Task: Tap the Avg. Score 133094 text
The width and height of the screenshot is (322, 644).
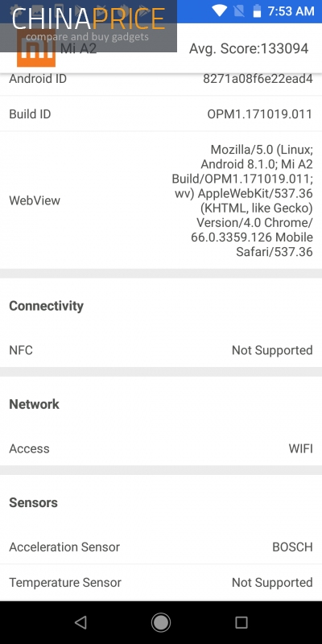Action: pos(249,48)
